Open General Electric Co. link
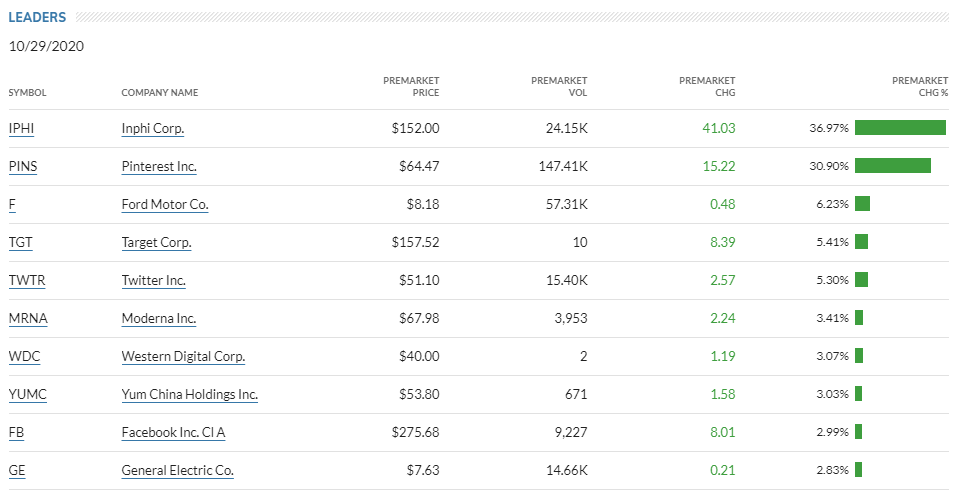Screen dimensions: 954x490 click(177, 470)
